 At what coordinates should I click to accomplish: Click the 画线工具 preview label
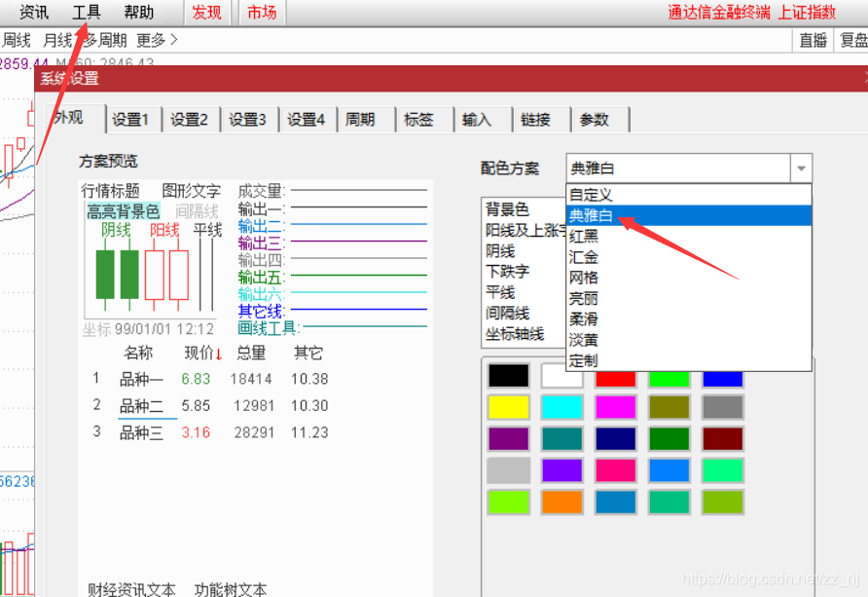click(268, 328)
